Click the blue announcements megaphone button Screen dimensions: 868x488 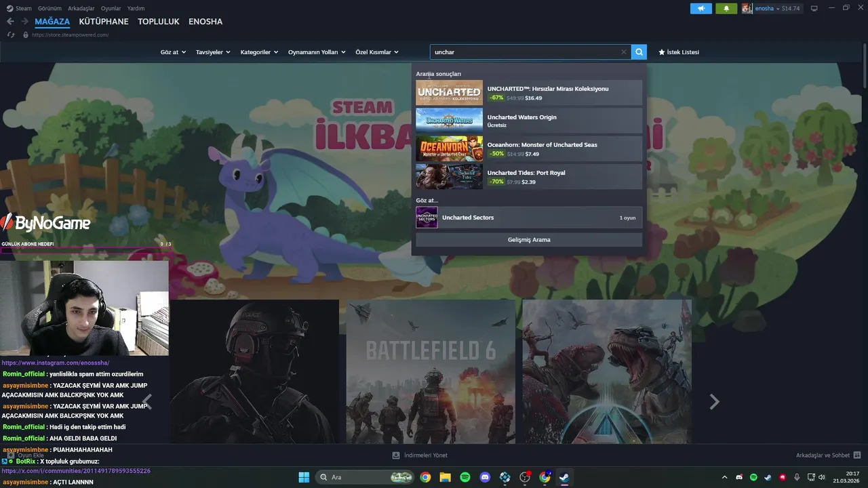tap(701, 8)
